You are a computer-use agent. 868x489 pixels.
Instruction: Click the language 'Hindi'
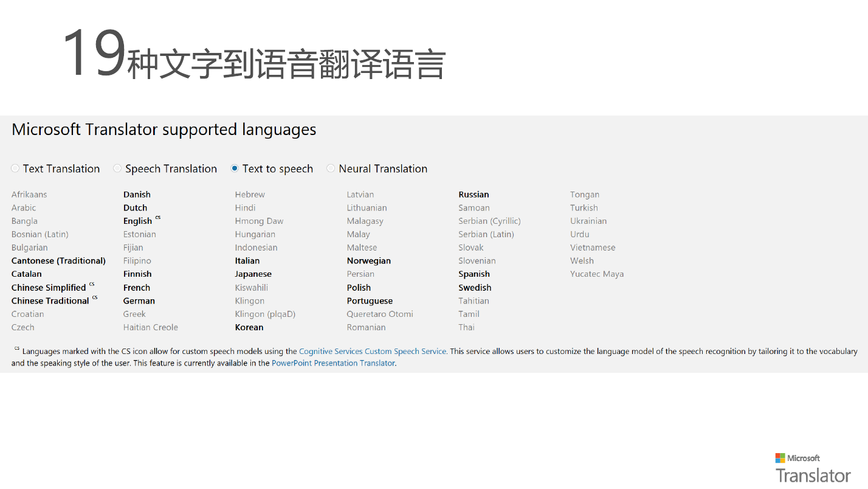246,208
